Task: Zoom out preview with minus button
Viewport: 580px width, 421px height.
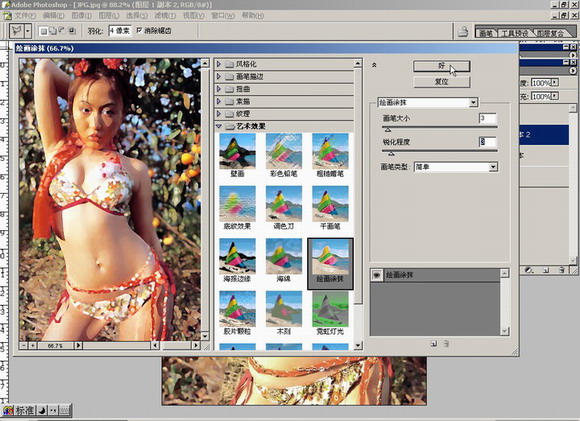Action: click(x=24, y=346)
